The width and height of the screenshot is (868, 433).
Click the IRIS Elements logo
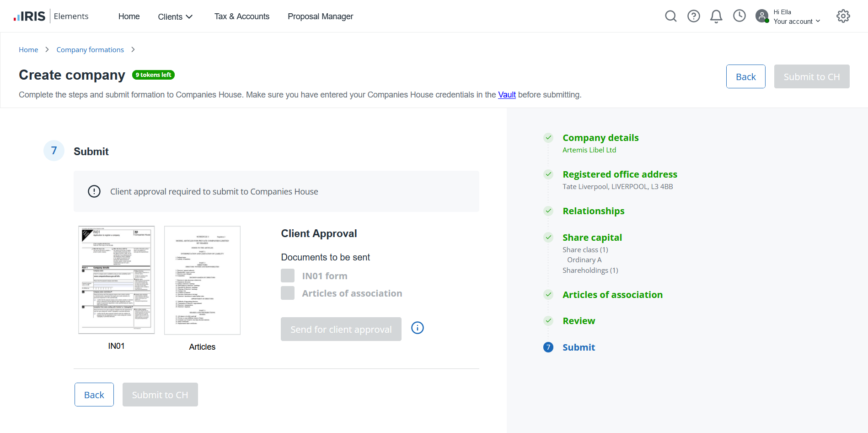(51, 16)
